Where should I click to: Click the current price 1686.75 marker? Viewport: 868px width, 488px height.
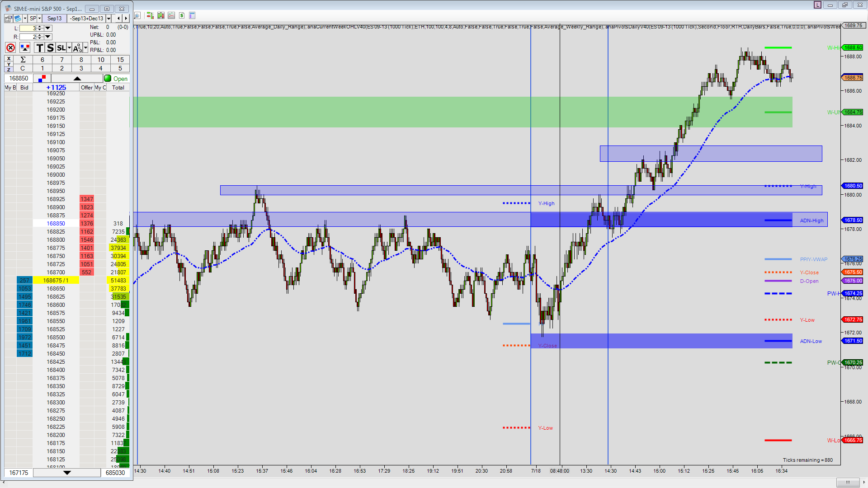[853, 78]
